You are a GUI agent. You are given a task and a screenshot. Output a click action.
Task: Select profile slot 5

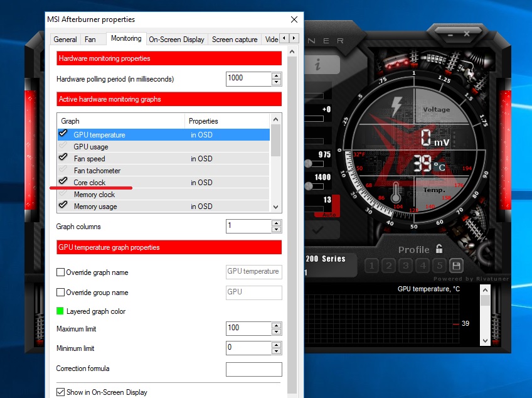coord(440,266)
